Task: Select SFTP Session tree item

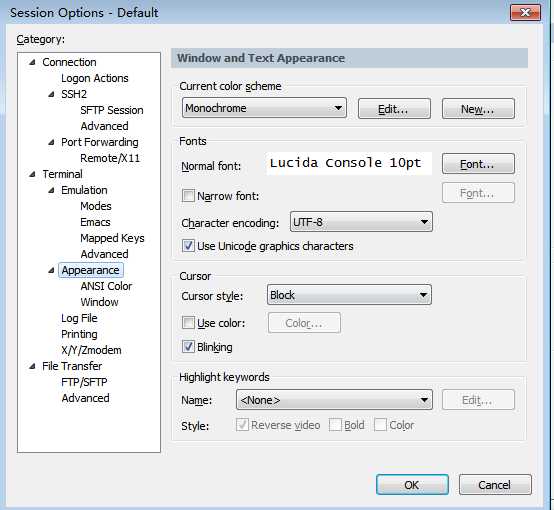Action: click(112, 110)
